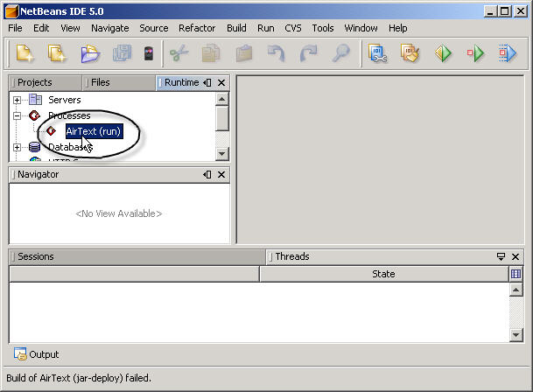Open the View menu
This screenshot has width=533, height=392.
point(70,28)
